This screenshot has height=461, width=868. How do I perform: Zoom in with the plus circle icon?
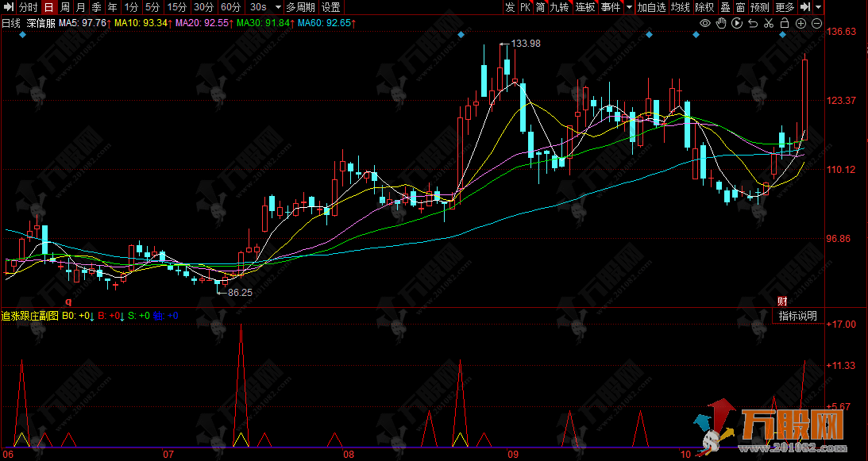[x=800, y=24]
